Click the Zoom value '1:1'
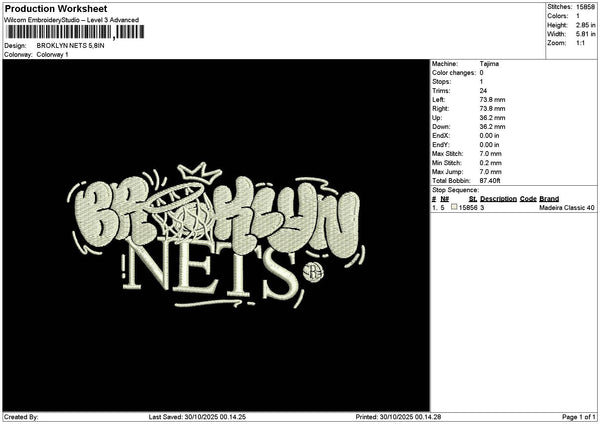 [x=580, y=43]
